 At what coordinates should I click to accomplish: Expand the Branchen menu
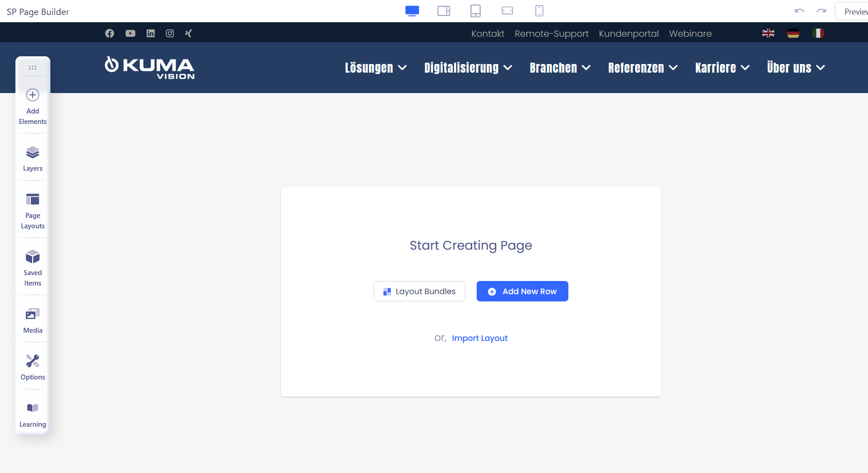[x=560, y=68]
